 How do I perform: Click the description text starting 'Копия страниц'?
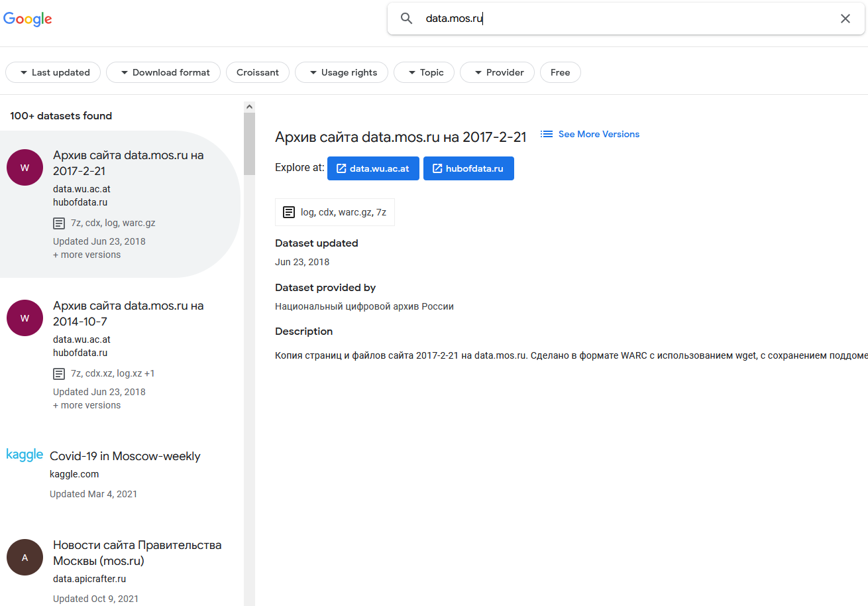[571, 355]
